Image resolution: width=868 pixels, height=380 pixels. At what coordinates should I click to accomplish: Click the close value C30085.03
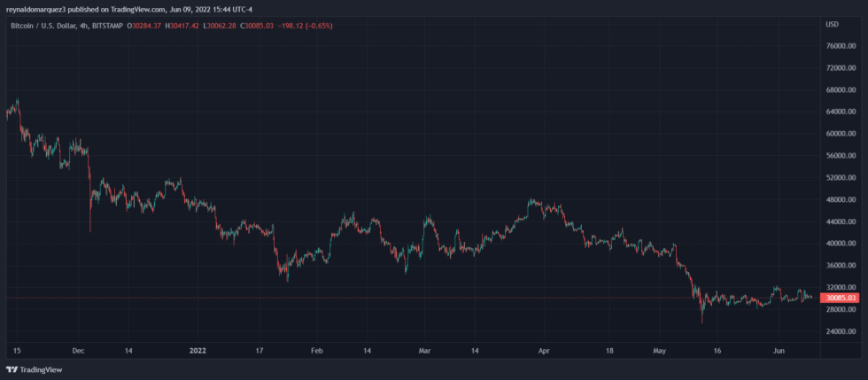click(x=259, y=26)
